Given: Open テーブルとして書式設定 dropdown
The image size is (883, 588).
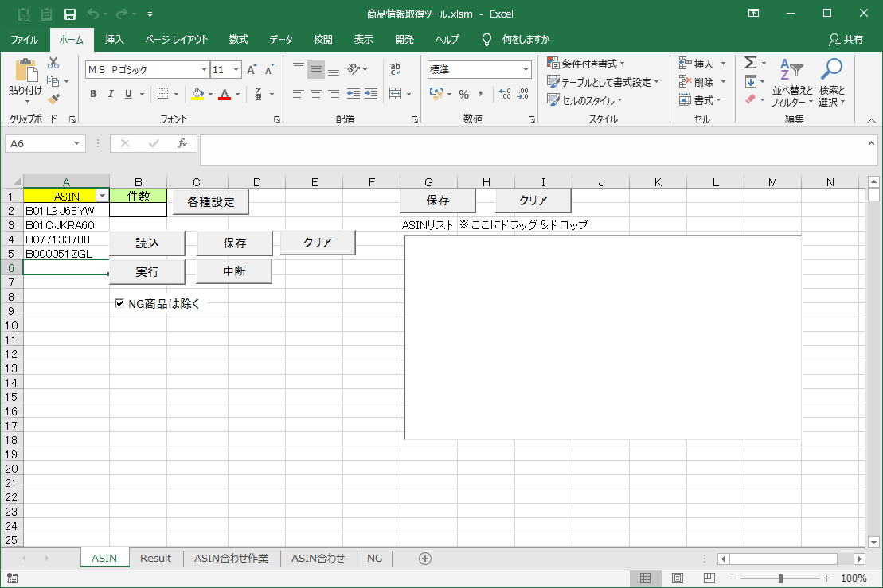Looking at the screenshot, I should [603, 82].
